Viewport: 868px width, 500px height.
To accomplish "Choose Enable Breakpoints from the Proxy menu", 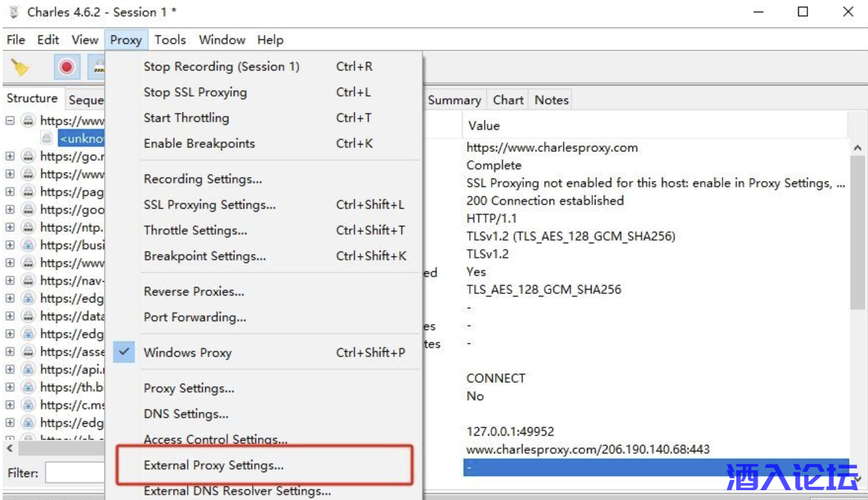I will (x=199, y=144).
